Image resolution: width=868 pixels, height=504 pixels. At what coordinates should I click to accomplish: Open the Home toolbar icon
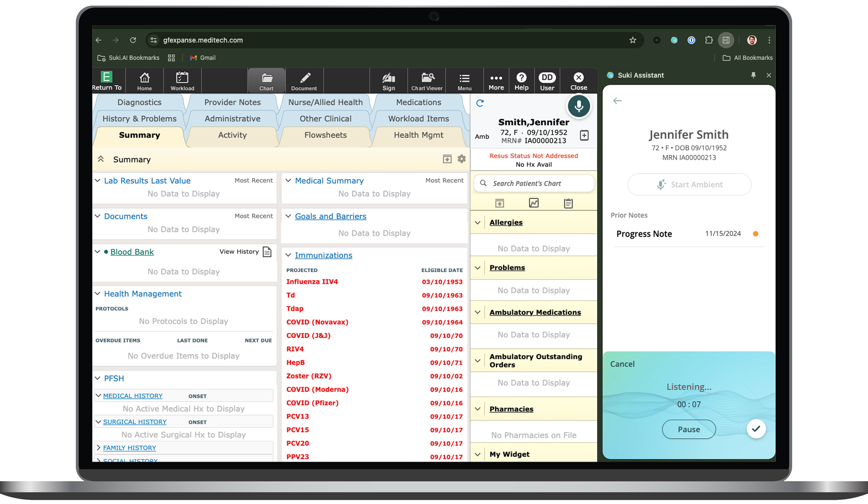(144, 81)
